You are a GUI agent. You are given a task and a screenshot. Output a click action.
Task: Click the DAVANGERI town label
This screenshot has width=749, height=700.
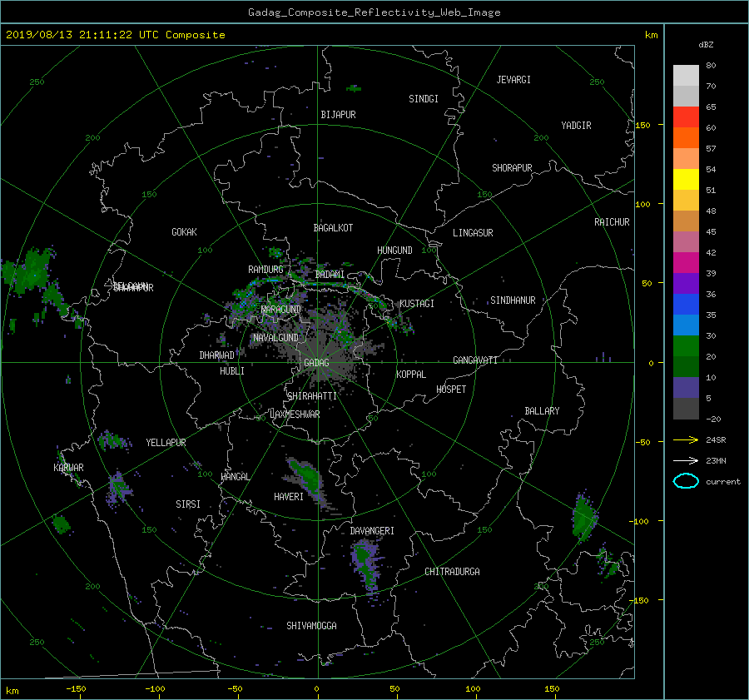coord(372,531)
